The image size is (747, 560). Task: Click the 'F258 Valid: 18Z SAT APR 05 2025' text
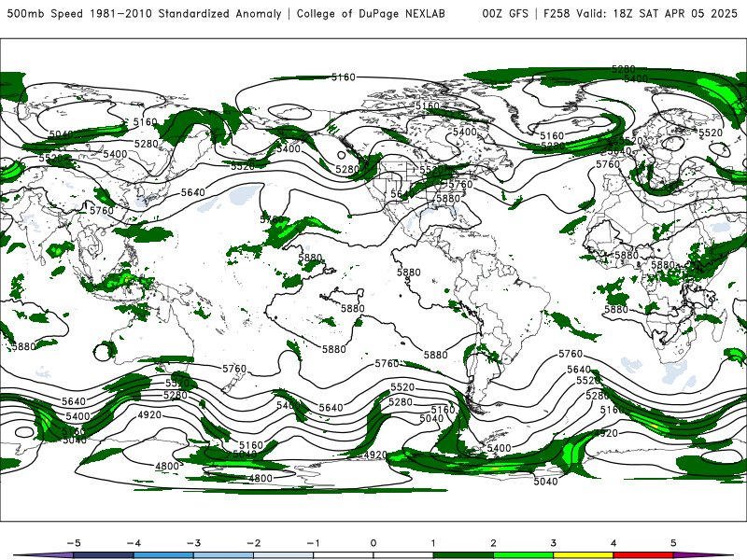641,14
